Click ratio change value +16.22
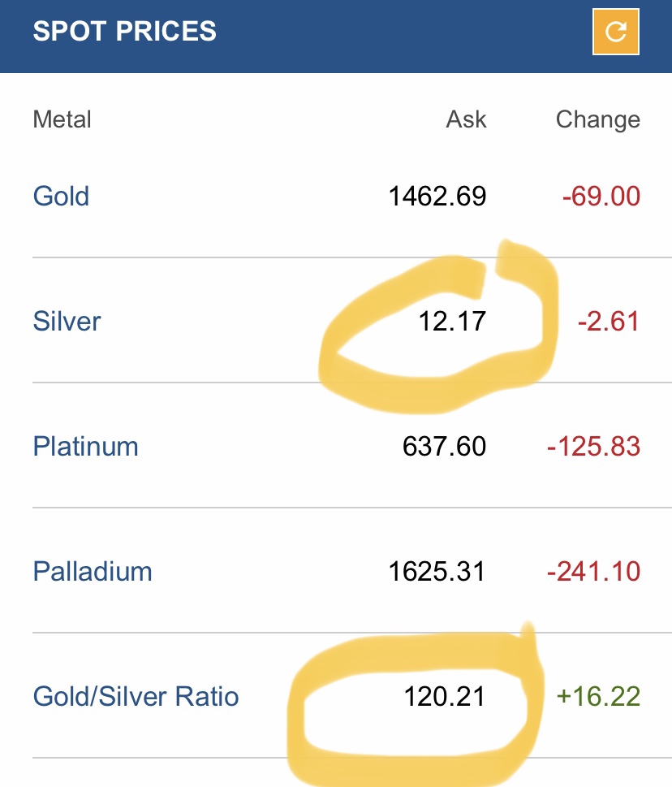 (x=598, y=697)
